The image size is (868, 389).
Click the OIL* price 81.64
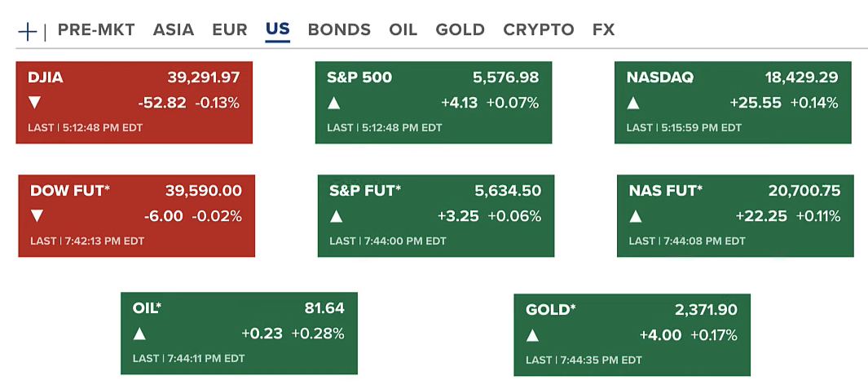324,308
